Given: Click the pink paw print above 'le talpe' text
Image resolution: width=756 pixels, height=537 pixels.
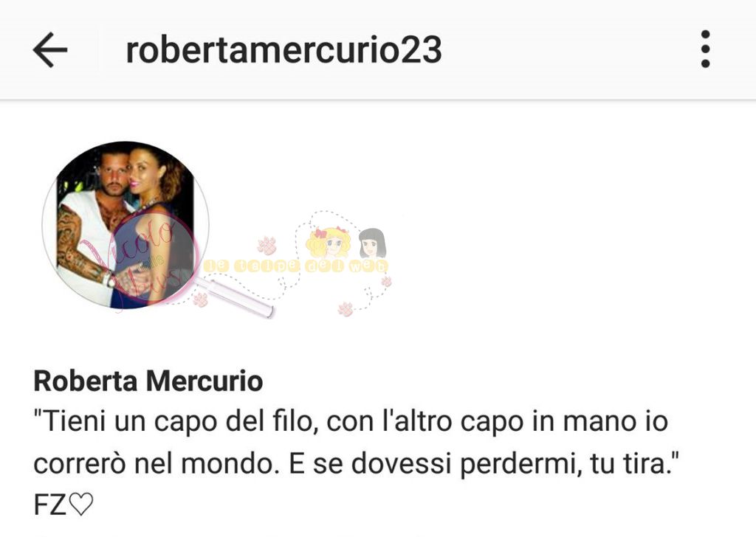Looking at the screenshot, I should tap(266, 246).
